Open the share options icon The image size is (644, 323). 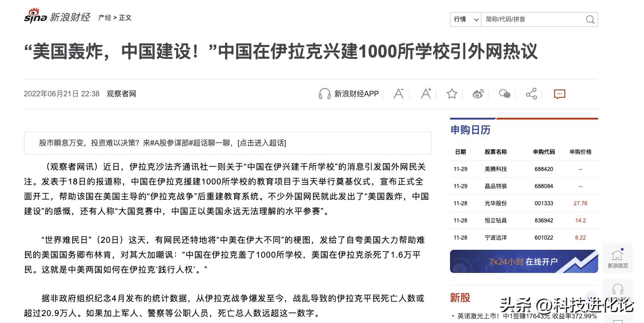pos(531,94)
